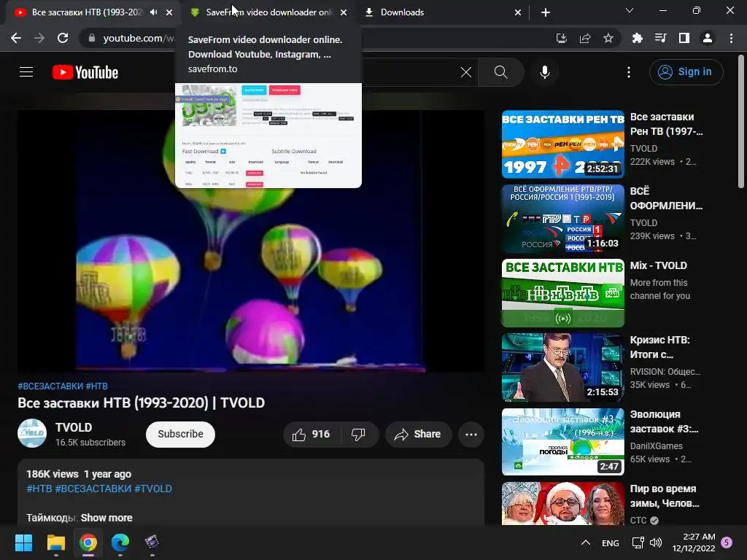Click the video player area
This screenshot has width=747, height=560.
click(x=251, y=241)
